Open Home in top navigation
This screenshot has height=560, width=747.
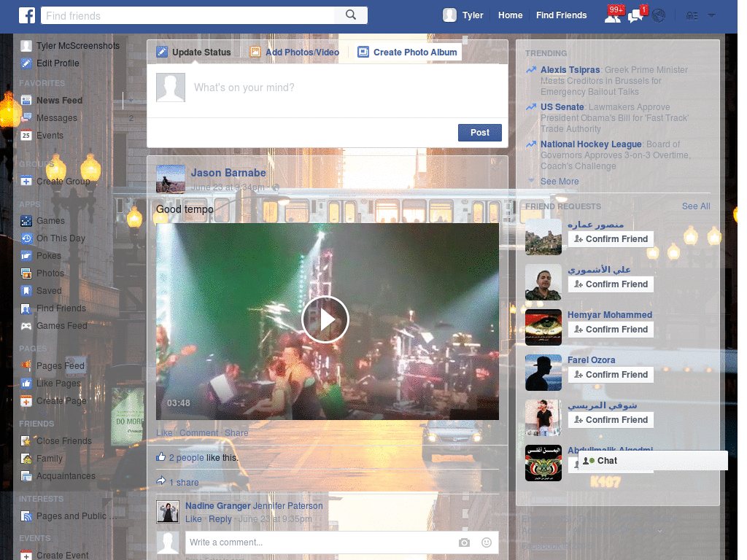click(510, 15)
